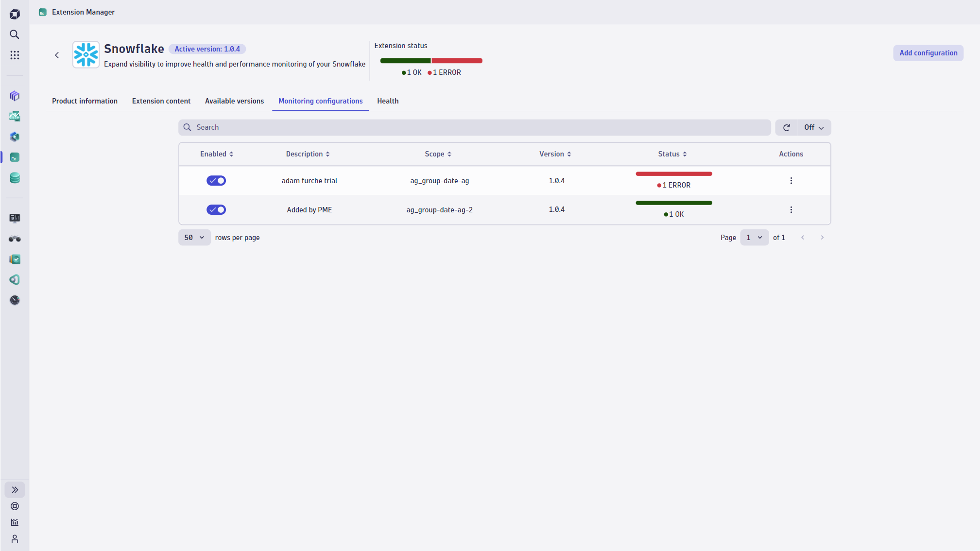Open the account profile icon at the bottom

[15, 539]
